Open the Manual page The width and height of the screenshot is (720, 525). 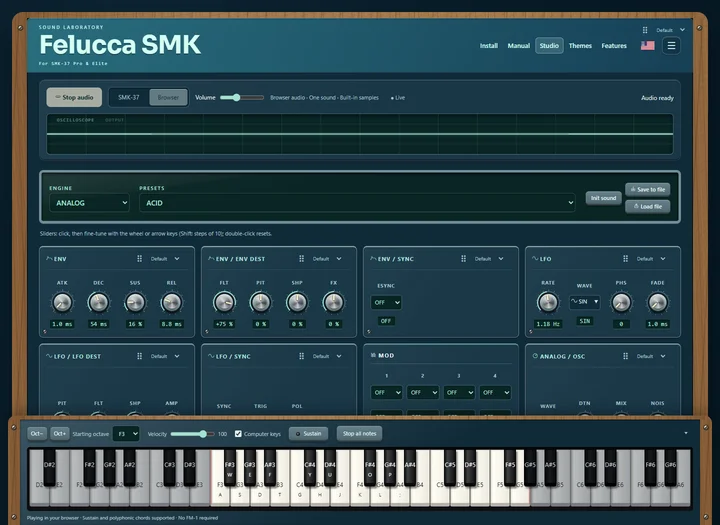coord(518,45)
